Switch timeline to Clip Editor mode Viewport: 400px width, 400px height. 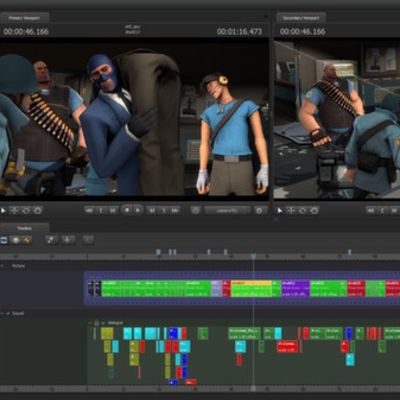[4, 240]
